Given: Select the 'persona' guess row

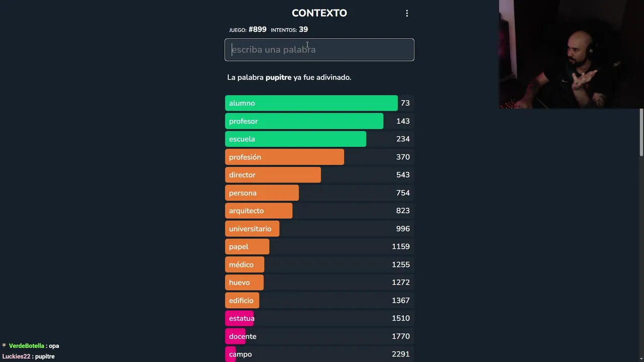Looking at the screenshot, I should coord(319,193).
